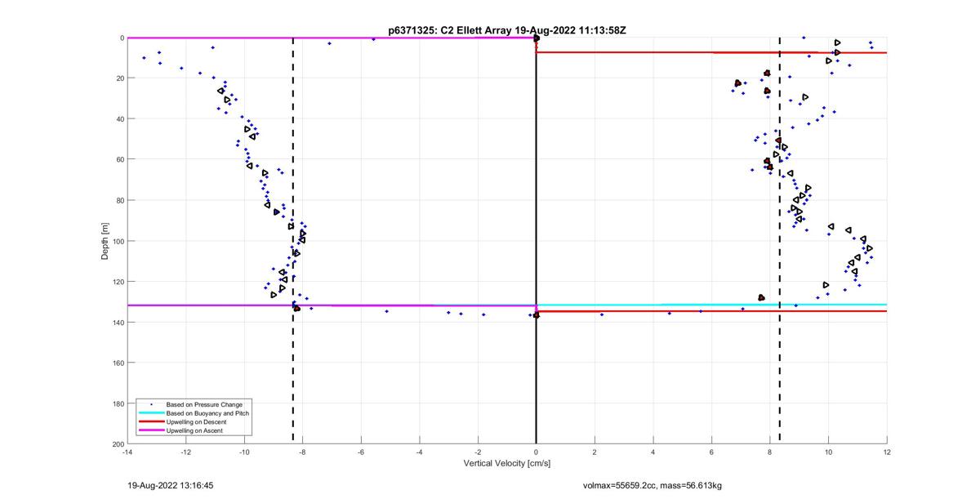Click the depth axis tick label '20'
980x499 pixels.
pos(119,78)
